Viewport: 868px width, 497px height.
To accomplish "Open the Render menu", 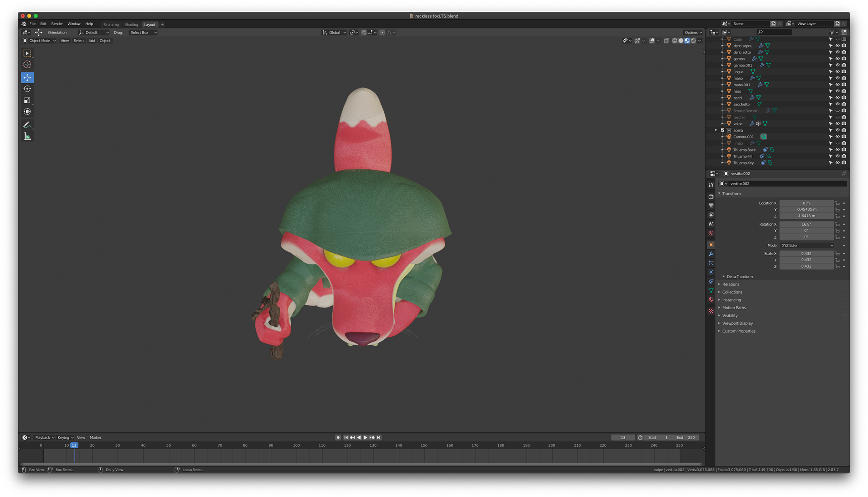I will [x=57, y=24].
